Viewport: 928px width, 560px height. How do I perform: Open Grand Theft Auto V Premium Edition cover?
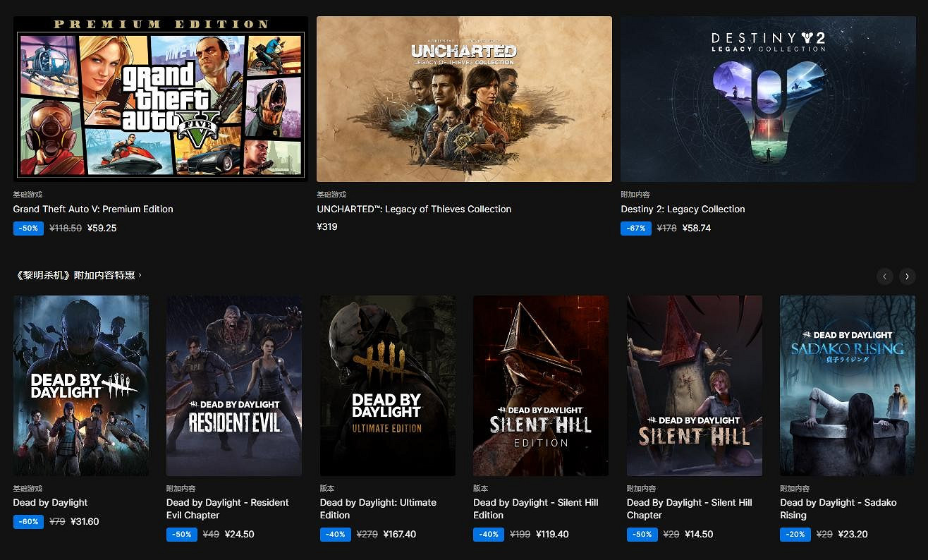pyautogui.click(x=161, y=99)
